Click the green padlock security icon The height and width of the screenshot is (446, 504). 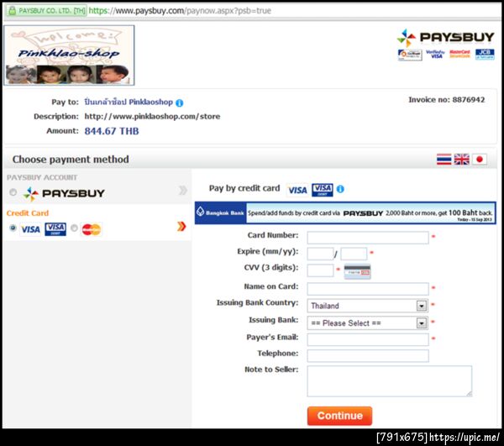(12, 11)
